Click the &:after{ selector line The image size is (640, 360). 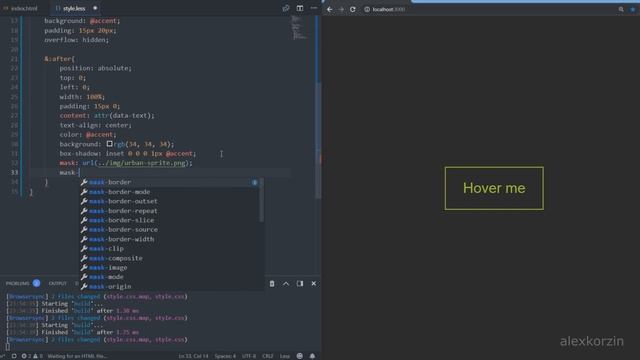coord(60,59)
